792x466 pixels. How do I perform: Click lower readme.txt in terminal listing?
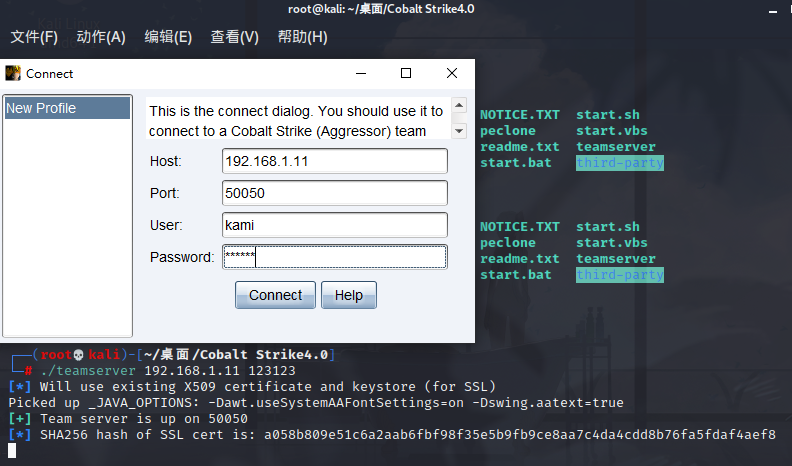[520, 259]
